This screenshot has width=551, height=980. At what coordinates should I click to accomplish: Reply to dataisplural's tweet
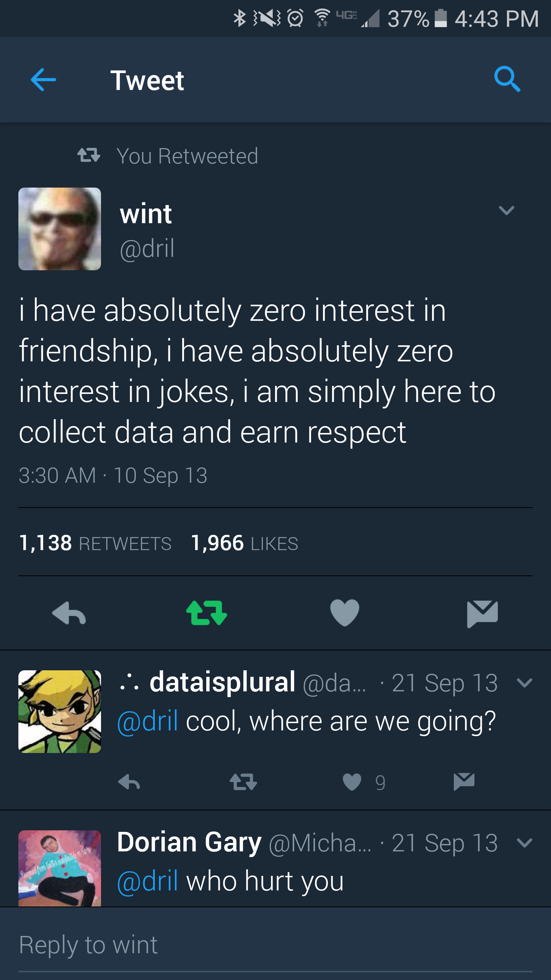point(129,782)
